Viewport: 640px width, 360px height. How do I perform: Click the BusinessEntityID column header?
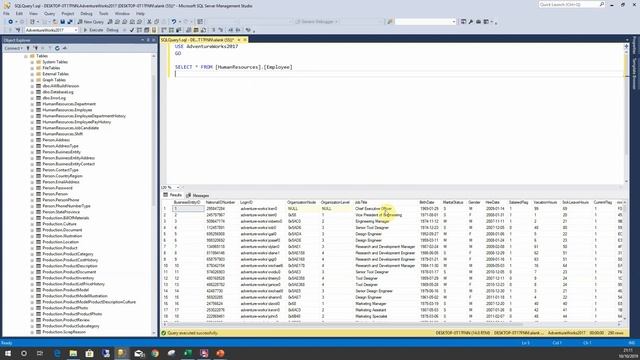188,202
